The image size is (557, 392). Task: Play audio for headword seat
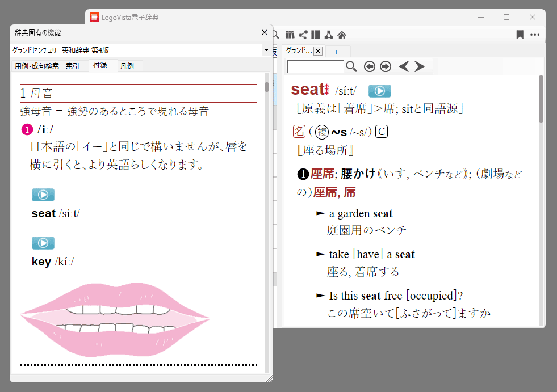pyautogui.click(x=379, y=91)
